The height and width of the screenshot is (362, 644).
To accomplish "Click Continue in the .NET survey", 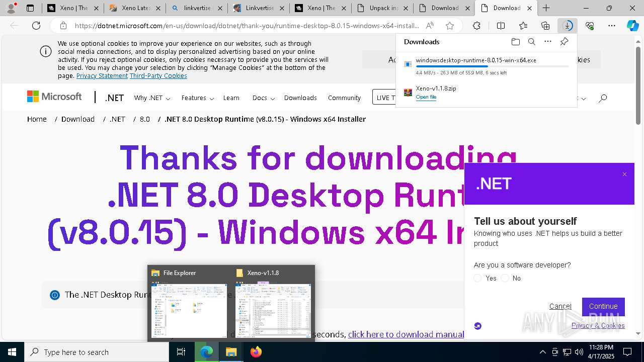I will (603, 307).
